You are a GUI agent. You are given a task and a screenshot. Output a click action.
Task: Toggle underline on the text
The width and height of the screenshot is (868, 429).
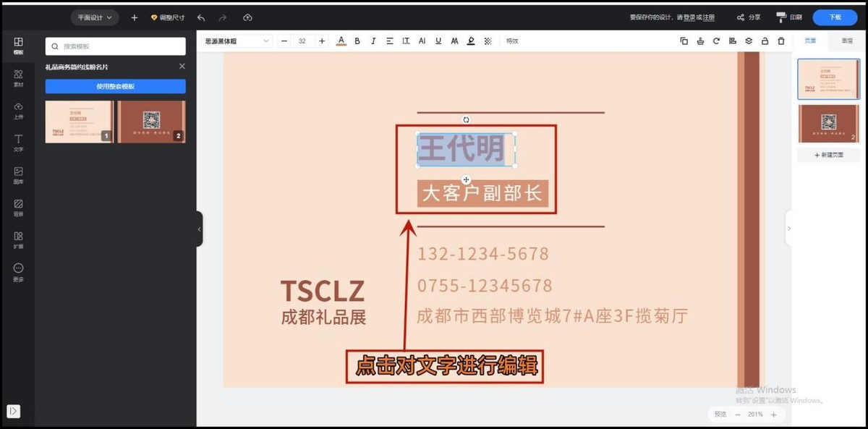(x=438, y=41)
